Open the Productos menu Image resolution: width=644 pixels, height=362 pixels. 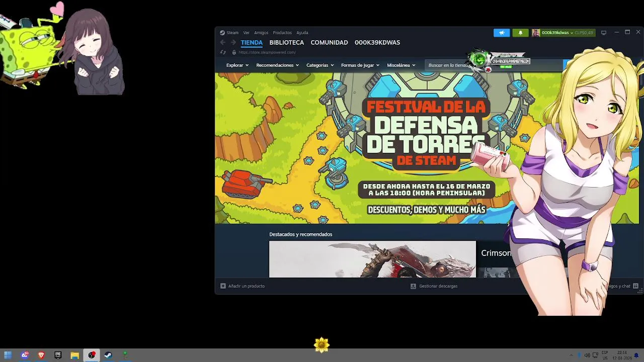[x=282, y=33]
